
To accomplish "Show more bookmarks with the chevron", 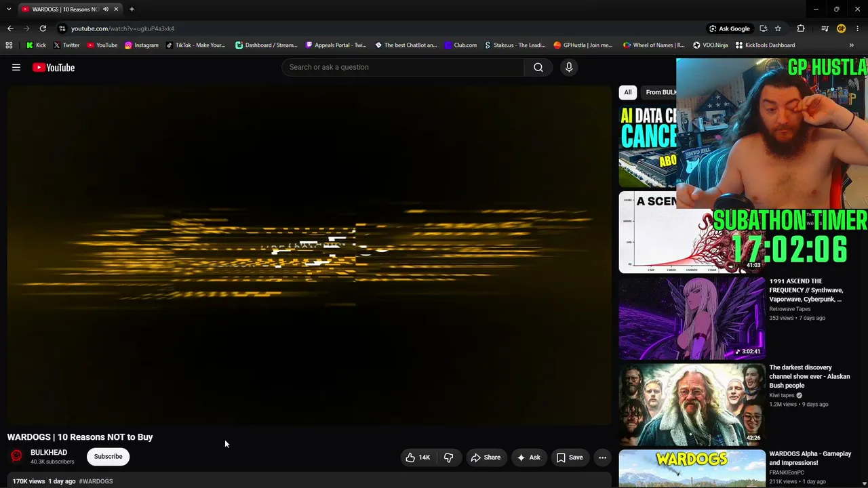I will (x=852, y=45).
